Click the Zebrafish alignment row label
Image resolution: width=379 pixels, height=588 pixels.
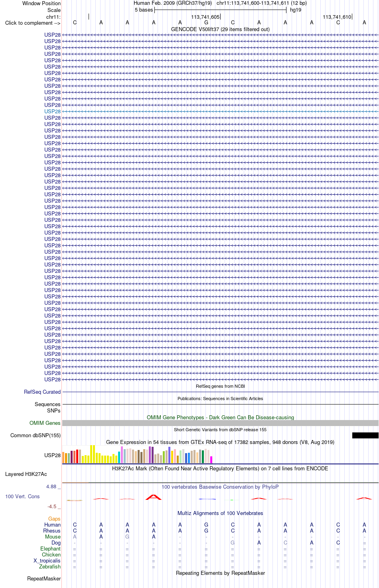click(50, 566)
